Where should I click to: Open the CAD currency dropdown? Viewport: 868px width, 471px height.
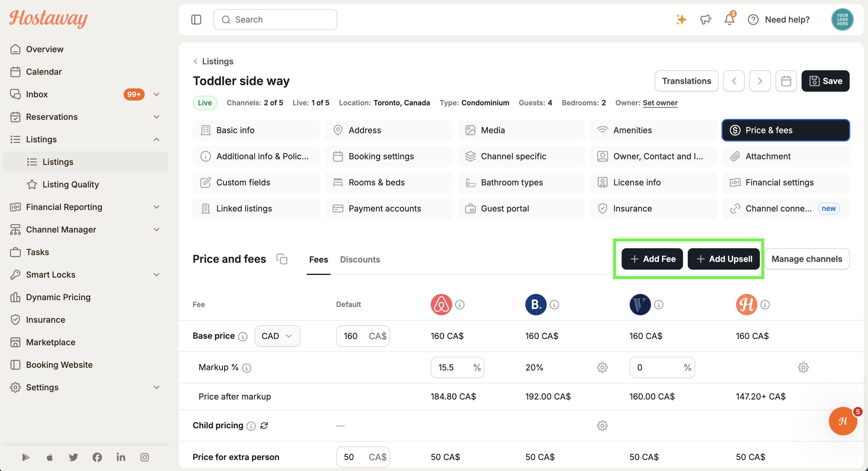(277, 336)
